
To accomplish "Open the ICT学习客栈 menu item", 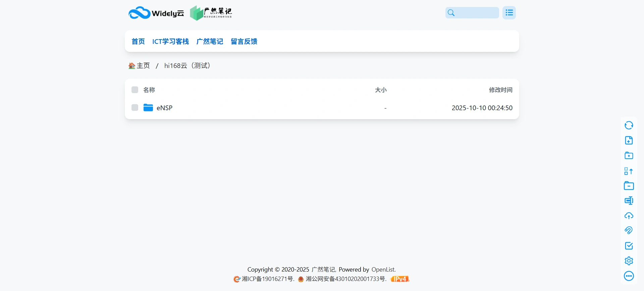I will (170, 42).
